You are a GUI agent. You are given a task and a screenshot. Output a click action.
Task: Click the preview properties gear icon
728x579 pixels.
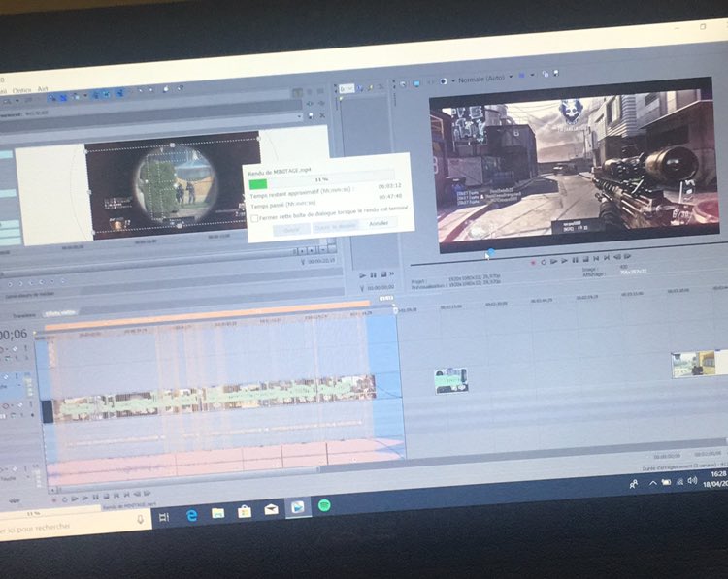click(403, 84)
